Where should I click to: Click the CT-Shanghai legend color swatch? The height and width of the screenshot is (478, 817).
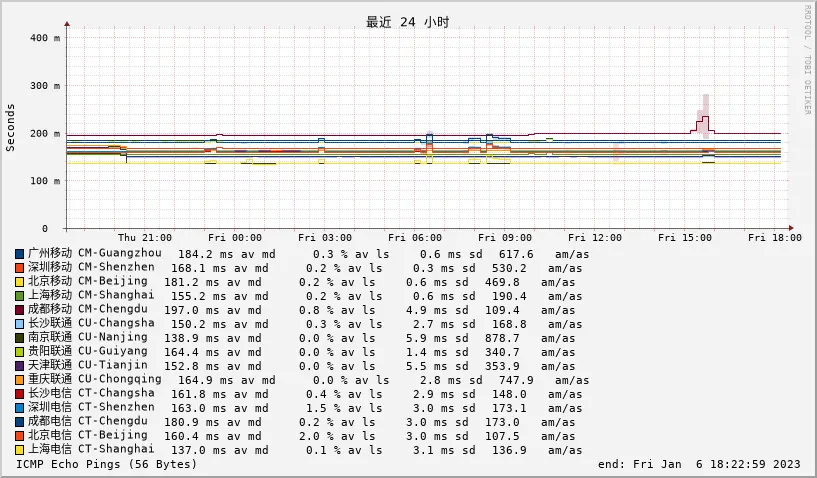click(x=20, y=450)
